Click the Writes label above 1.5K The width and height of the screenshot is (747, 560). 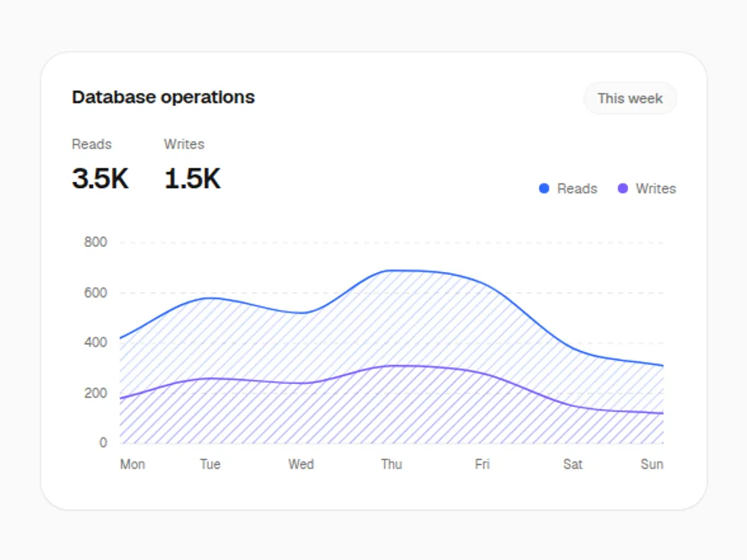[184, 144]
